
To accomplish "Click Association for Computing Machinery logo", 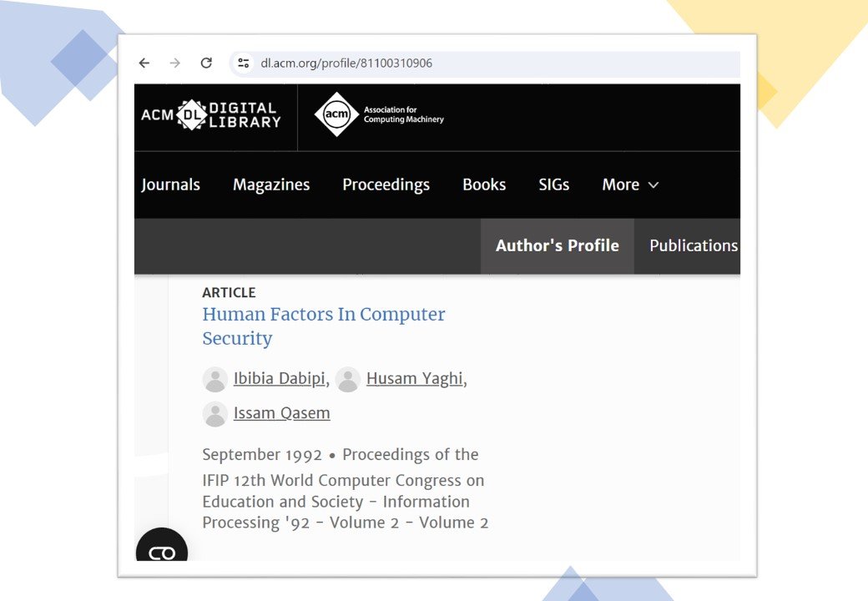I will (379, 115).
